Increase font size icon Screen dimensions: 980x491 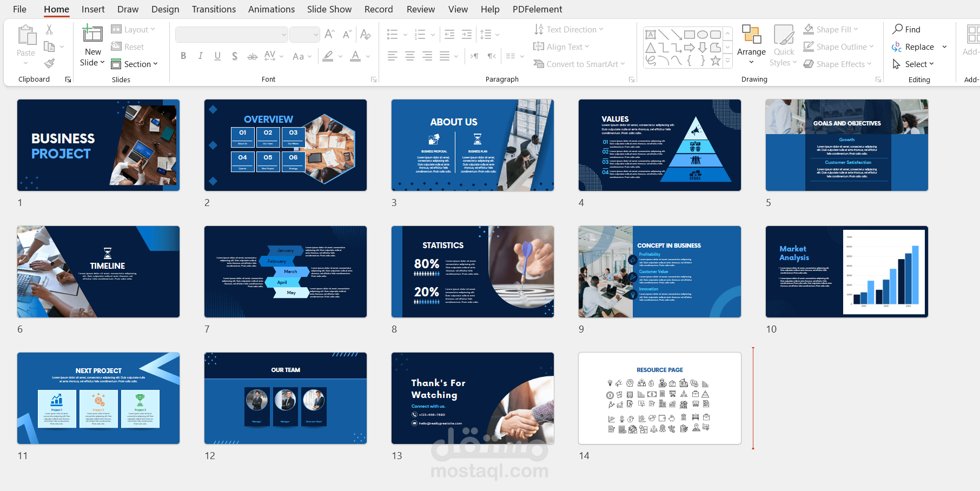(329, 35)
